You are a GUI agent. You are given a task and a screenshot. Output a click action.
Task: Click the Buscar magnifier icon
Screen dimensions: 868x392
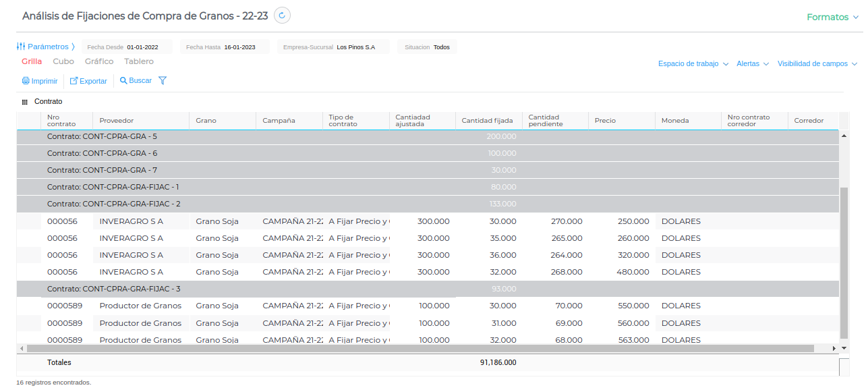[x=123, y=80]
